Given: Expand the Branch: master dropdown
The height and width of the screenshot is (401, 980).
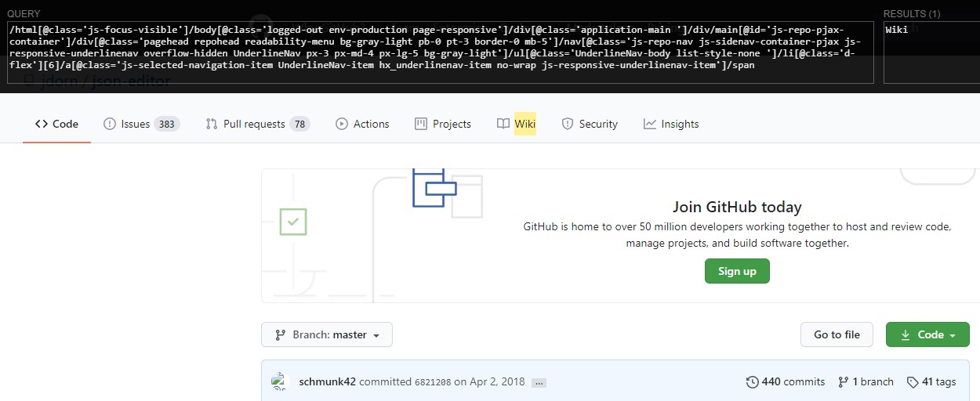Looking at the screenshot, I should (327, 334).
